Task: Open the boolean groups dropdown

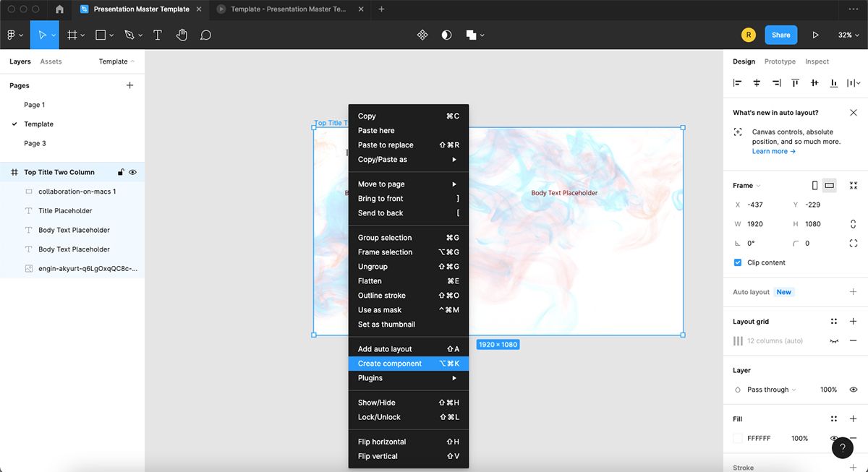Action: click(x=482, y=34)
